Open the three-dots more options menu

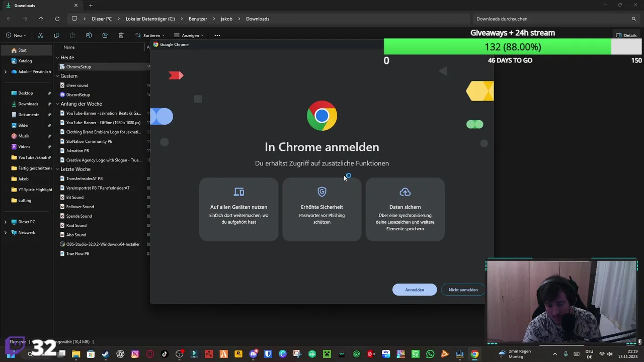217,35
